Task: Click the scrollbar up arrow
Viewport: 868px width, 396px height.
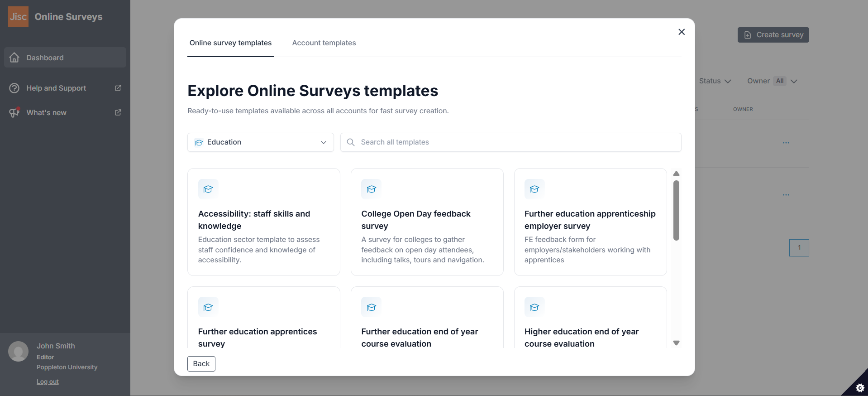Action: [x=677, y=174]
